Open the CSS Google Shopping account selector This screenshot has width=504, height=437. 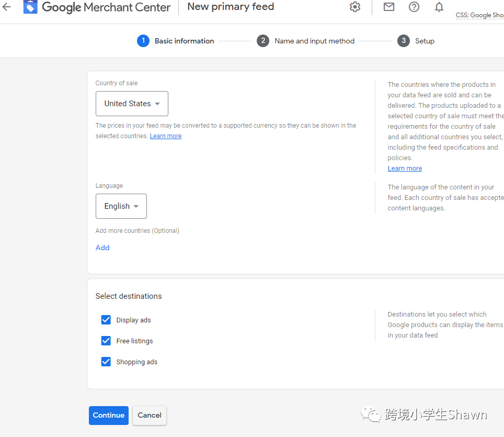click(479, 15)
